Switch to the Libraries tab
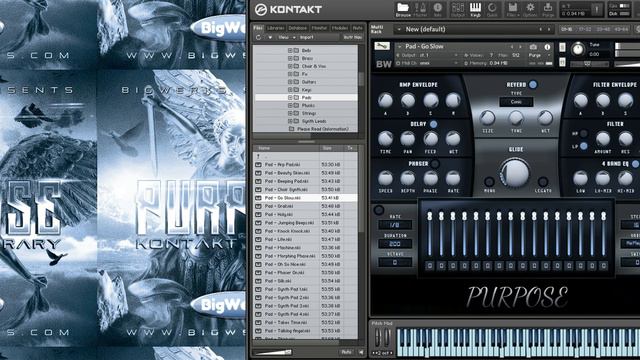The image size is (640, 360). tap(276, 28)
